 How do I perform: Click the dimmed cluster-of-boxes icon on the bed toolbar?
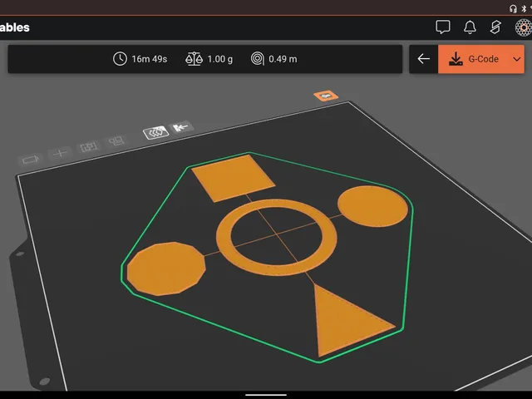pos(116,140)
